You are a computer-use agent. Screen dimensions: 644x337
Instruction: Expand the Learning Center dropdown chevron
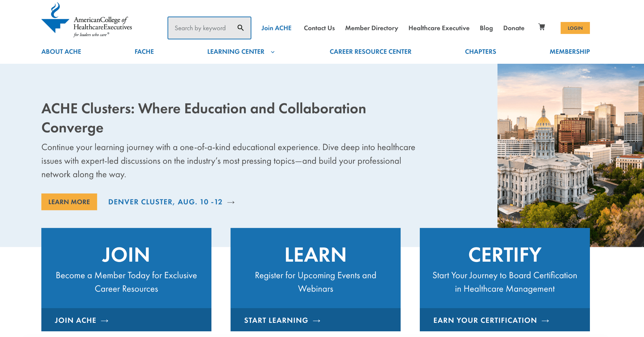(x=273, y=52)
